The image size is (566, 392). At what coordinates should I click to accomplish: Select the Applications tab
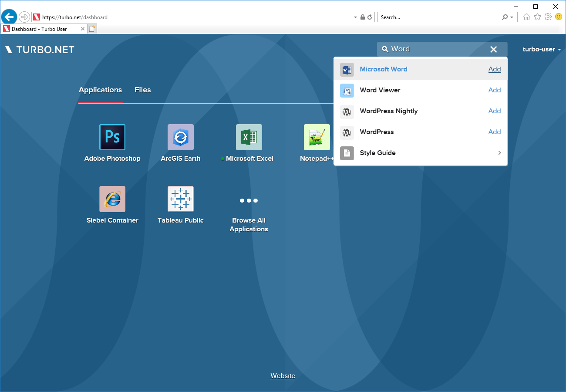(100, 90)
